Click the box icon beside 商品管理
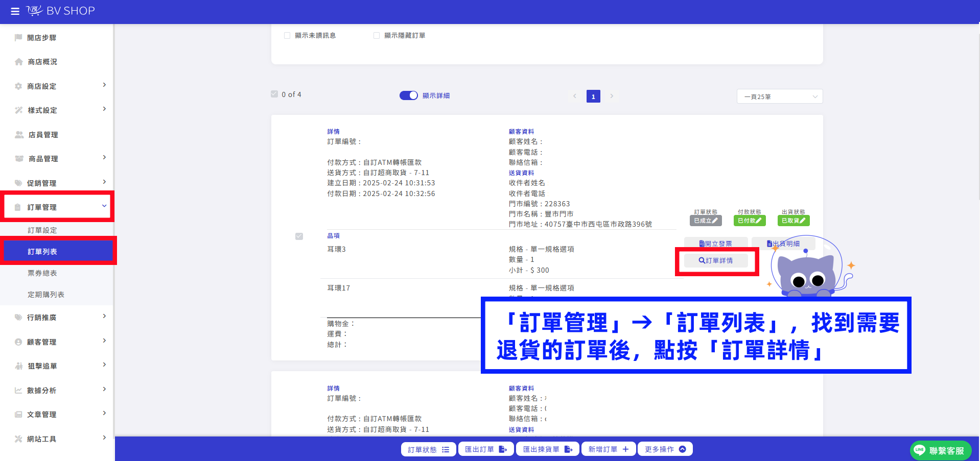This screenshot has width=980, height=461. pos(19,159)
